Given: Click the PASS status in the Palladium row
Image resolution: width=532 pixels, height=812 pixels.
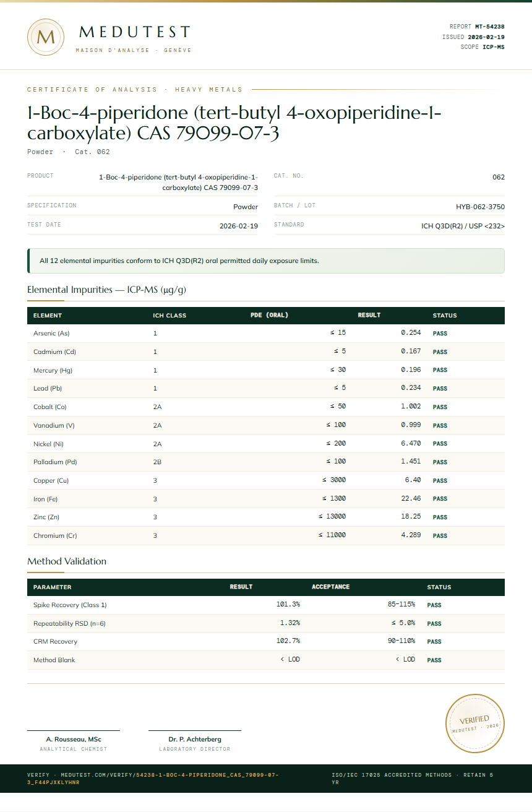Looking at the screenshot, I should coord(440,462).
